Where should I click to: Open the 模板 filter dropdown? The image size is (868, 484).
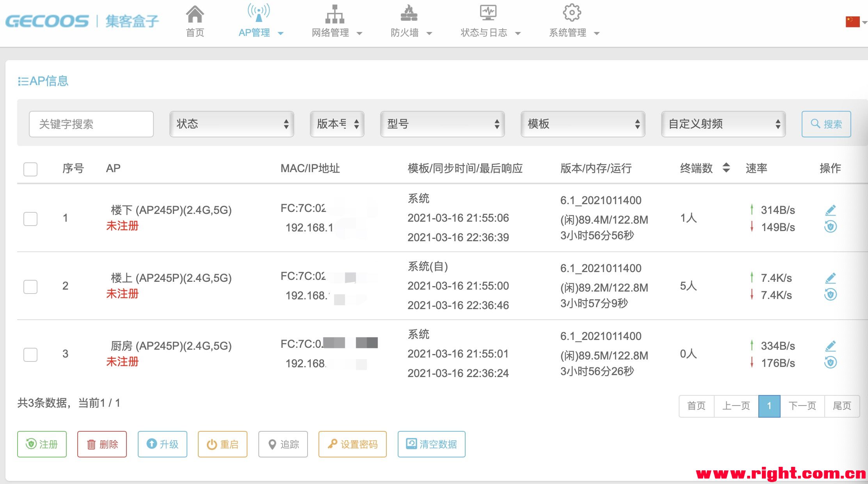coord(583,124)
